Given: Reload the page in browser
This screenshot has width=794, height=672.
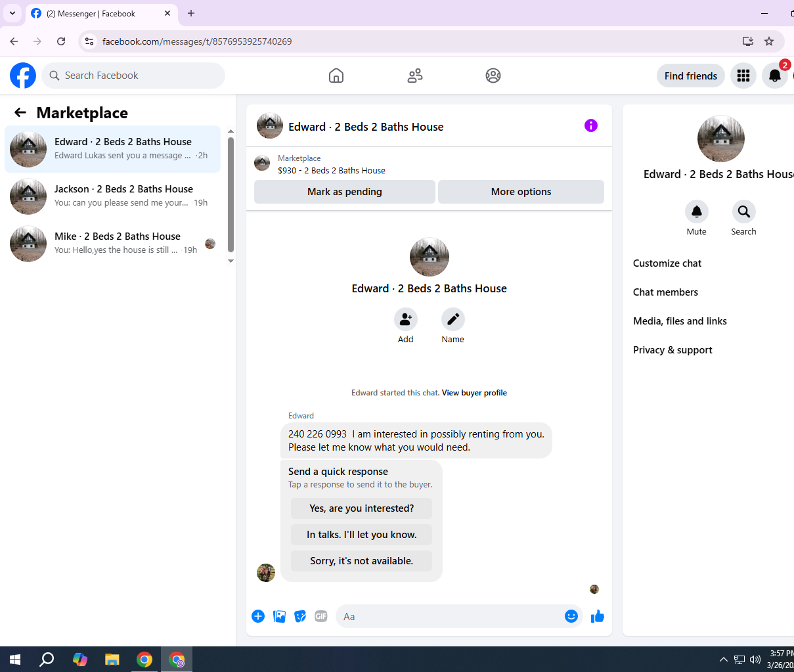Looking at the screenshot, I should [x=61, y=41].
